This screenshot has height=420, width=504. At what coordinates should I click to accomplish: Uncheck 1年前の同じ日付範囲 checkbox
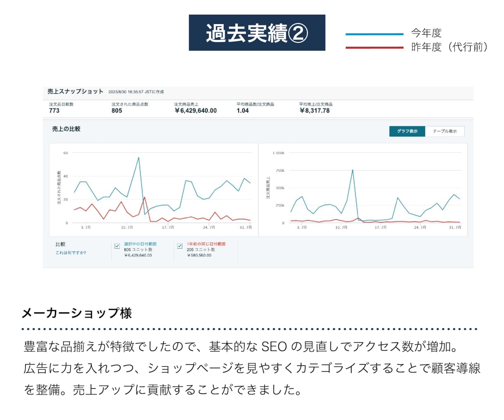[x=180, y=246]
